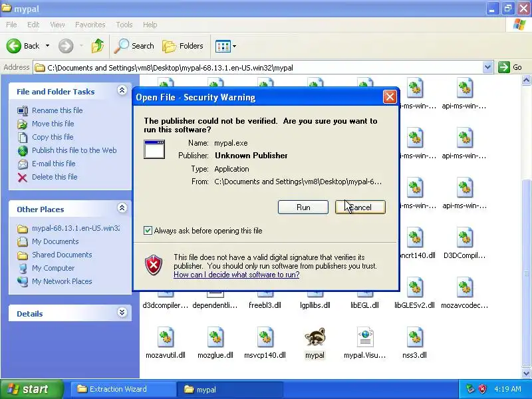This screenshot has width=532, height=399.
Task: Select the d3dcompiler... file name
Action: (165, 305)
